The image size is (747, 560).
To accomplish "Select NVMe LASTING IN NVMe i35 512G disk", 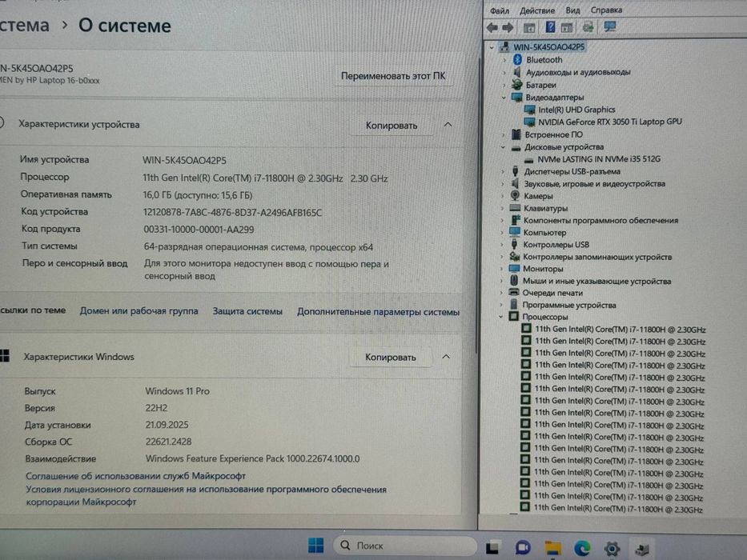I will point(599,159).
